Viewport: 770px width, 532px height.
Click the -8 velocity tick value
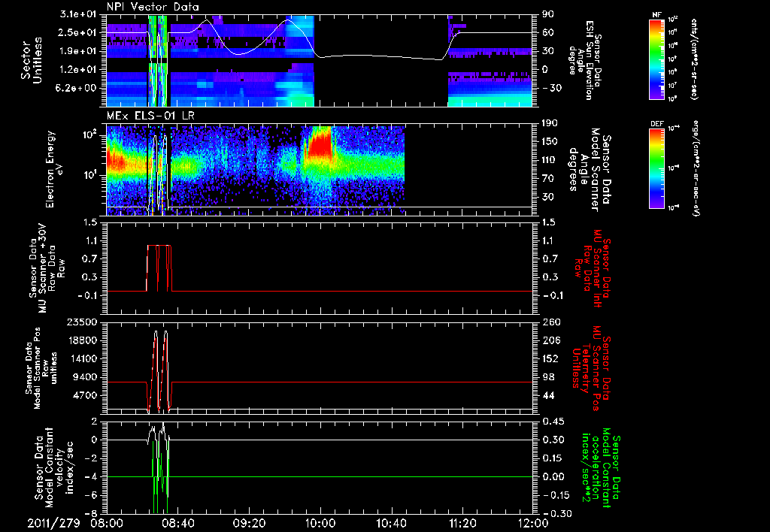coord(91,514)
